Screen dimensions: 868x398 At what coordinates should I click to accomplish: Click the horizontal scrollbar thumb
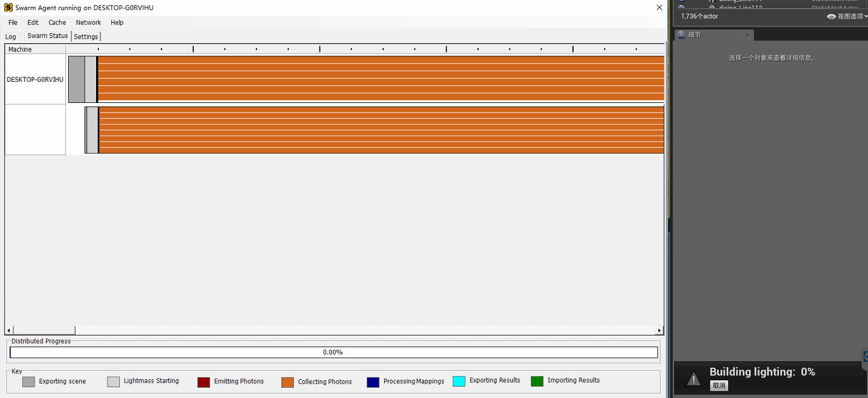[x=44, y=330]
